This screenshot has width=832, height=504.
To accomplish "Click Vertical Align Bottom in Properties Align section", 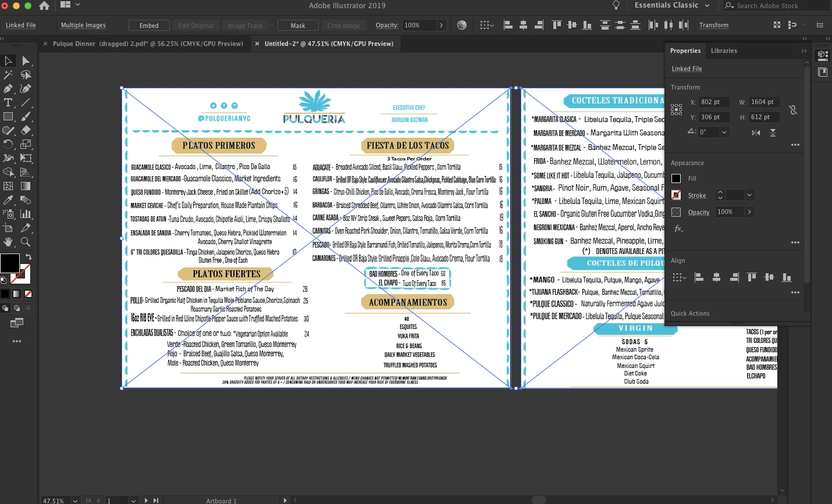I will point(787,277).
